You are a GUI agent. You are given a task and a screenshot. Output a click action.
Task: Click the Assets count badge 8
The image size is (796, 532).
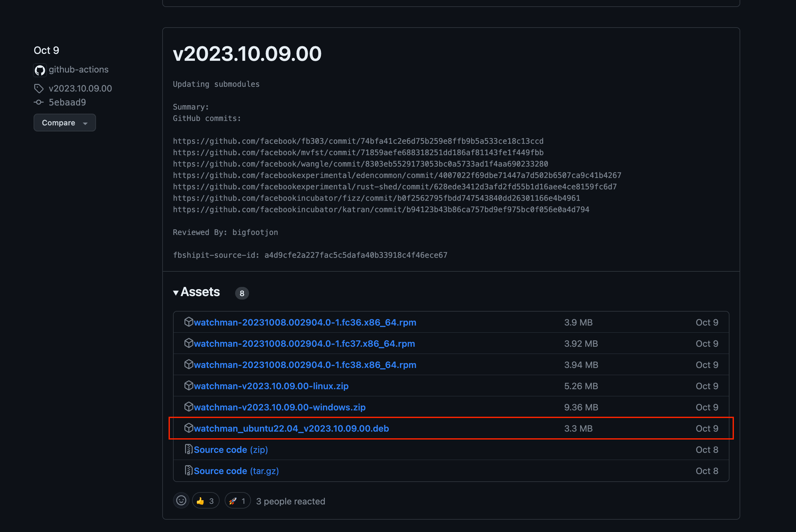[242, 293]
